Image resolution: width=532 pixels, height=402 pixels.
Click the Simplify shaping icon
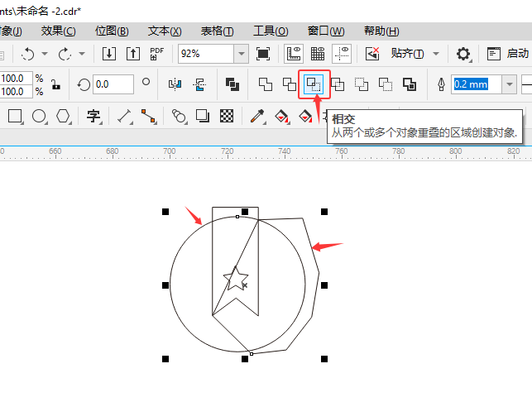coord(338,84)
